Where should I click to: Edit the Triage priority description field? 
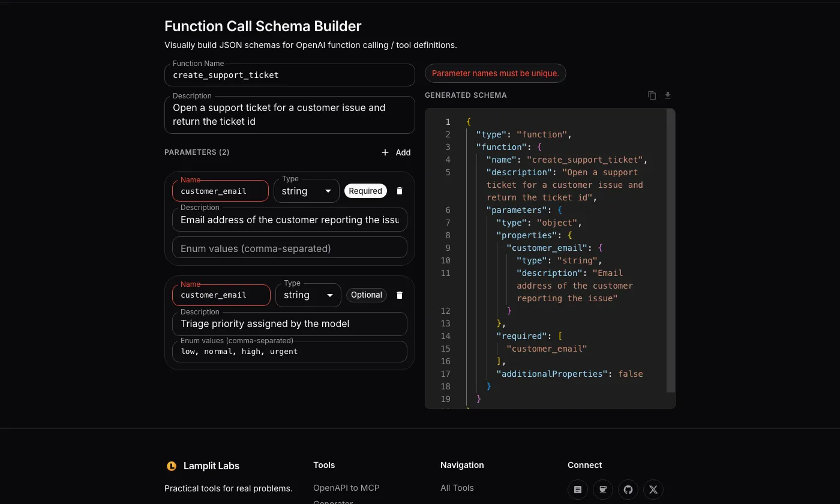[x=290, y=324]
